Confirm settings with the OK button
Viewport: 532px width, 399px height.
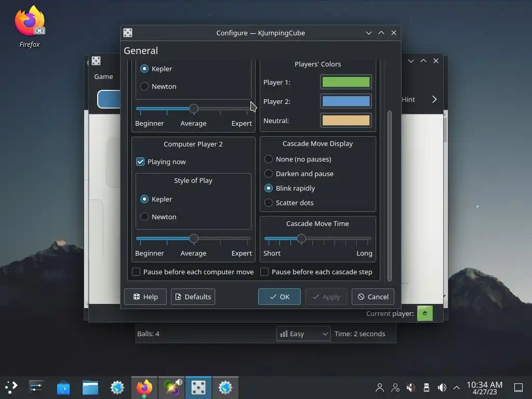point(279,297)
